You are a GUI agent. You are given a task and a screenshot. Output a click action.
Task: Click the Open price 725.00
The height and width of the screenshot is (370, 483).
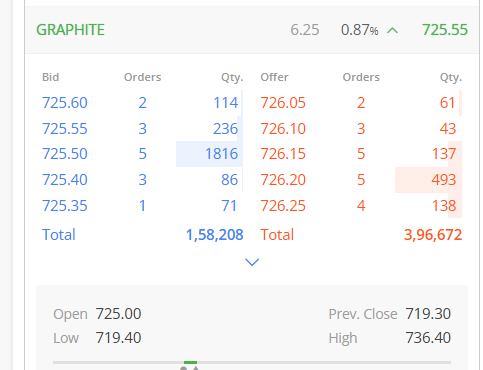118,314
